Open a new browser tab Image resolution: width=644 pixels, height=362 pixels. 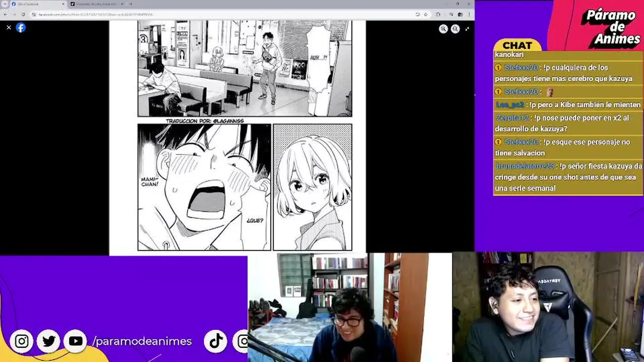click(131, 4)
